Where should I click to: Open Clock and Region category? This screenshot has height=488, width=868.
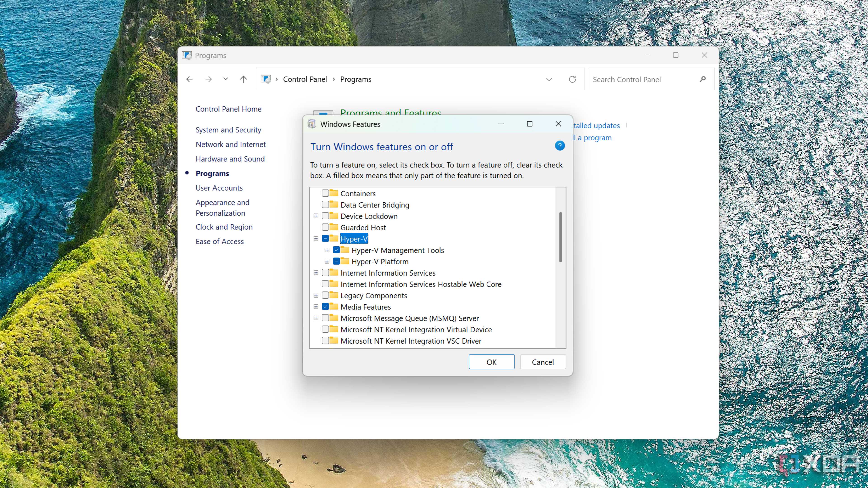click(224, 227)
